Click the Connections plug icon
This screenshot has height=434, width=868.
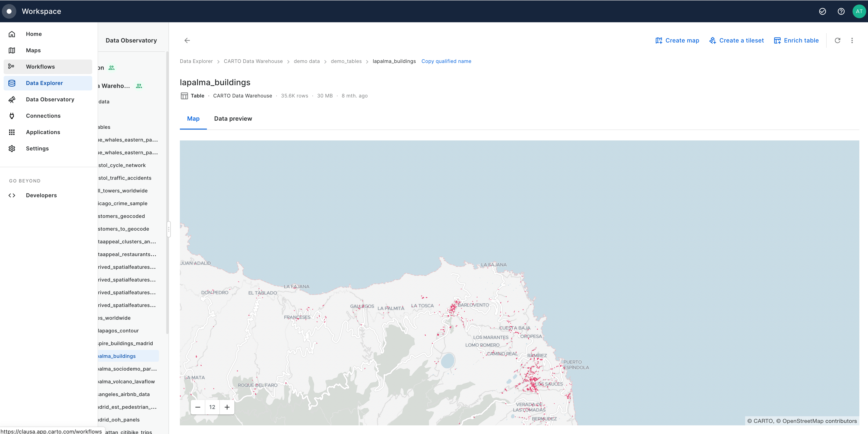pyautogui.click(x=12, y=116)
